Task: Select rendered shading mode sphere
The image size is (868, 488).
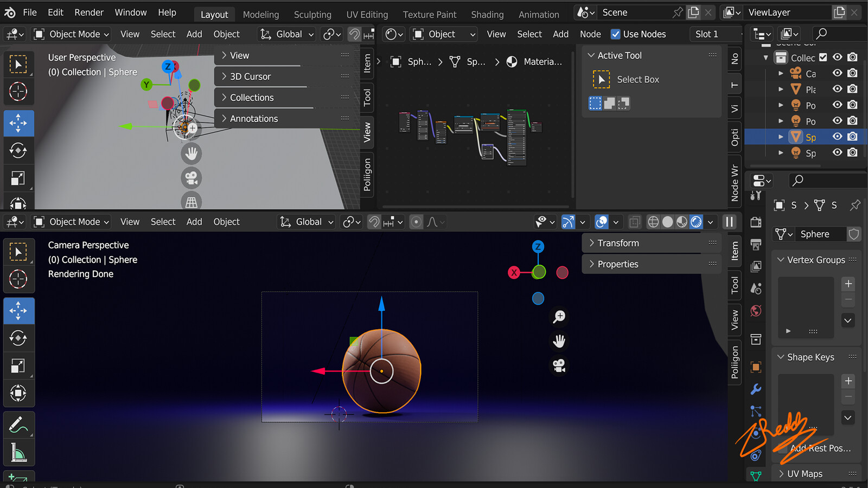Action: (x=696, y=222)
